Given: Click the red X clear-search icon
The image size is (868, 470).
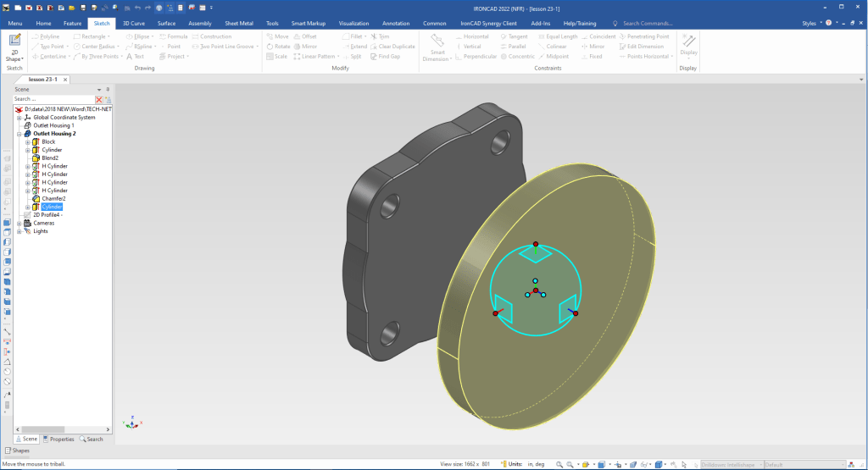Looking at the screenshot, I should click(x=98, y=99).
